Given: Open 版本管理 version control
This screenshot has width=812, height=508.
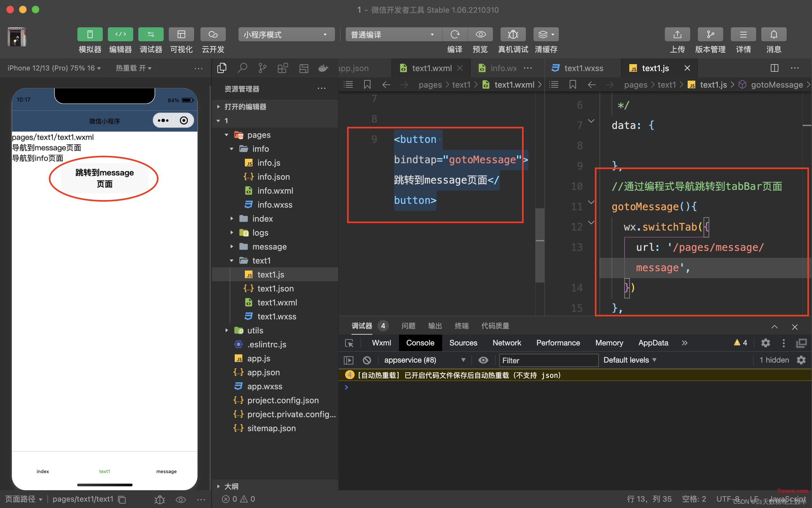Looking at the screenshot, I should pyautogui.click(x=710, y=34).
